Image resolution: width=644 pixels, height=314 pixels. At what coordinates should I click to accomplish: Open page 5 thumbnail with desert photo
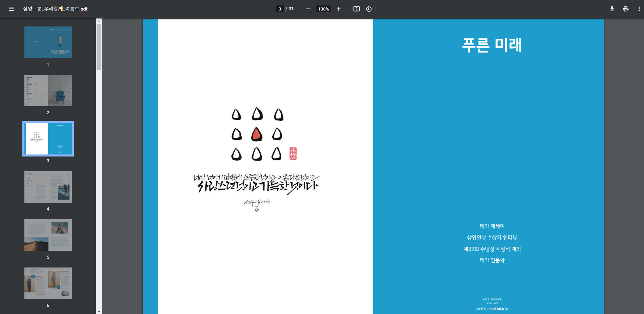(x=48, y=235)
